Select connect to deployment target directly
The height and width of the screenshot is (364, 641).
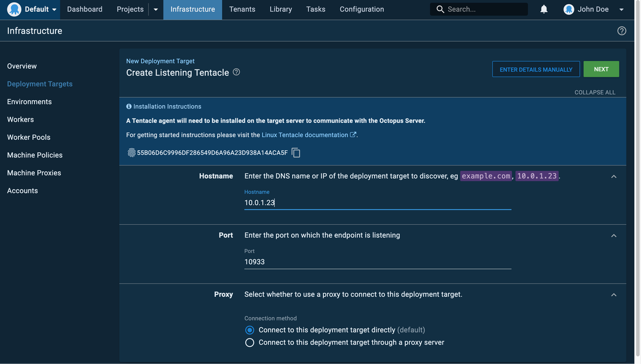[249, 329]
